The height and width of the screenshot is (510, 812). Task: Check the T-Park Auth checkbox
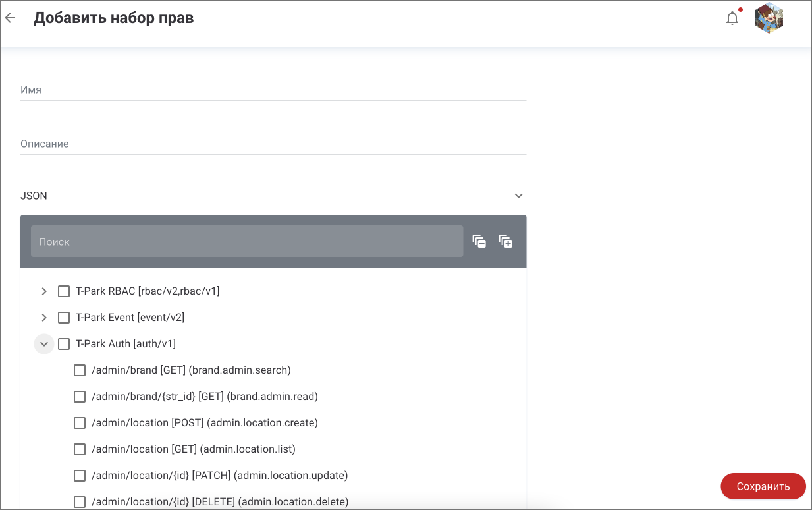click(x=64, y=344)
